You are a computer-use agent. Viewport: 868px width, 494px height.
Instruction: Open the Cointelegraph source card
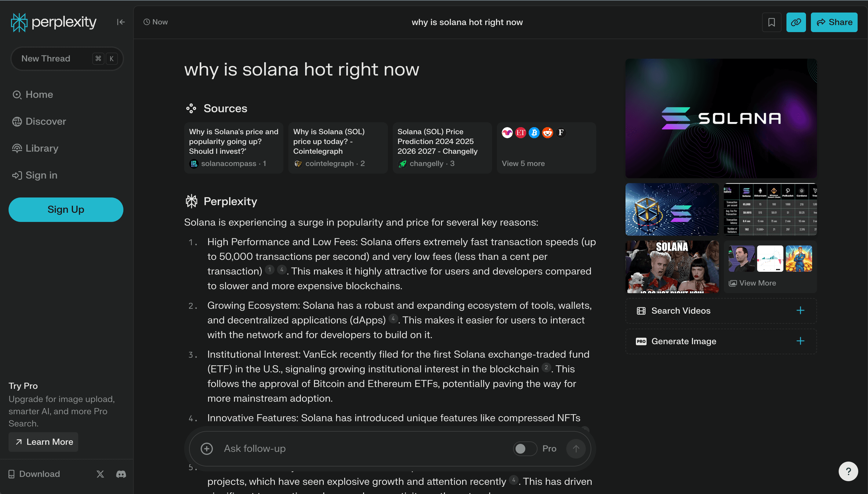[338, 148]
